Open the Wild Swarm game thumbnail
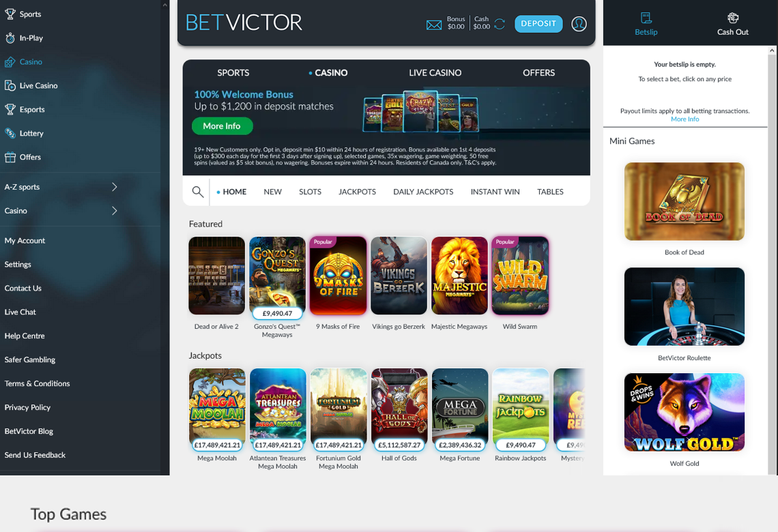 (x=520, y=276)
